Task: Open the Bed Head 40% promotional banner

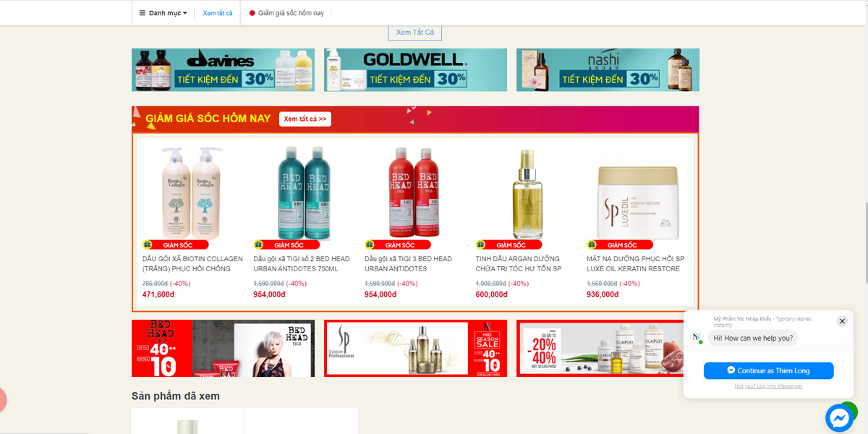Action: (x=223, y=349)
